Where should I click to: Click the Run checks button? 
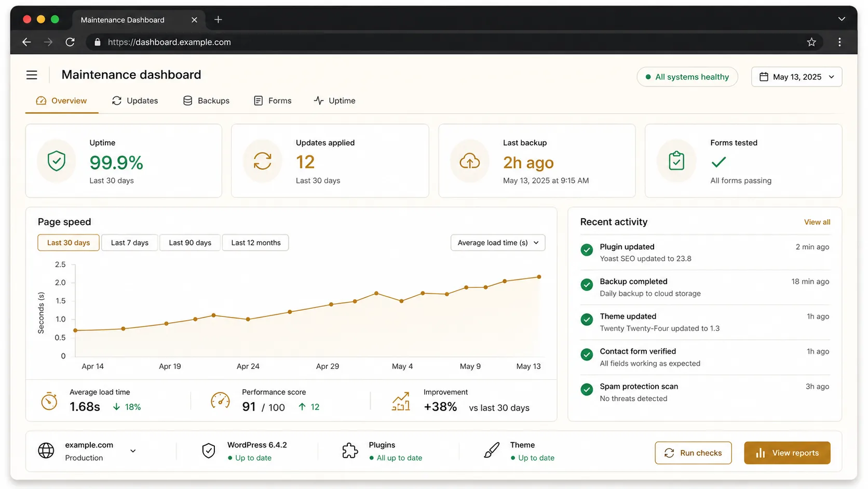(693, 453)
